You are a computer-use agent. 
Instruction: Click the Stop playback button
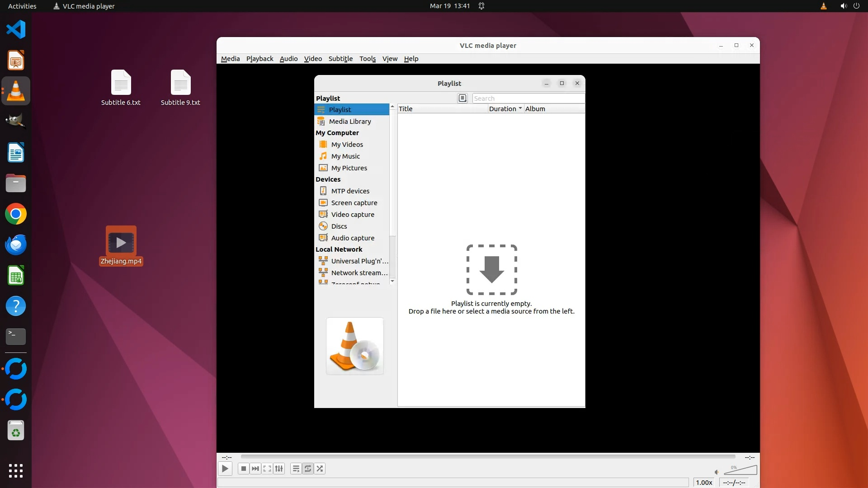click(x=243, y=469)
